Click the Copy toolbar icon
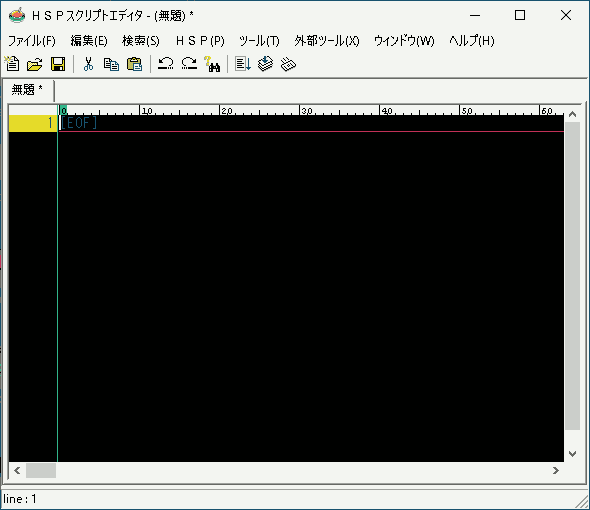This screenshot has width=590, height=510. [x=111, y=64]
